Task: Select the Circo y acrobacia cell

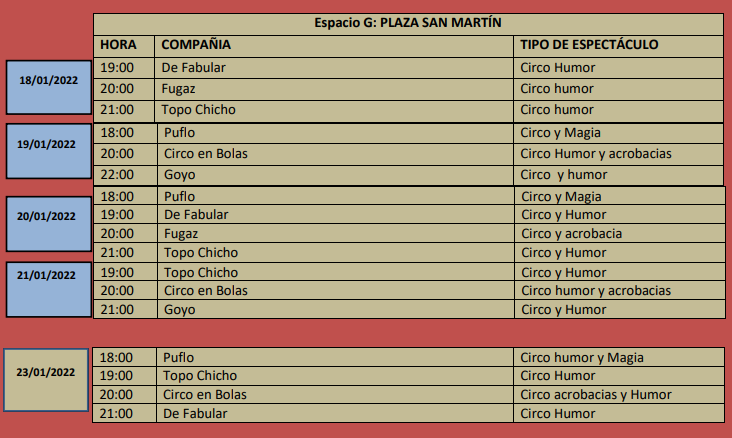Action: click(571, 234)
